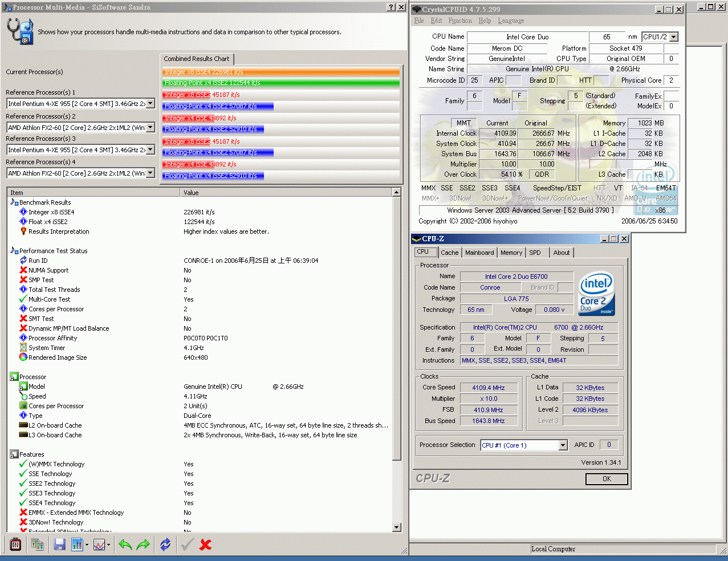Screen dimensions: 728x561
Task: Click the Intel Core 2 Duo E6700 name field
Action: pyautogui.click(x=516, y=277)
